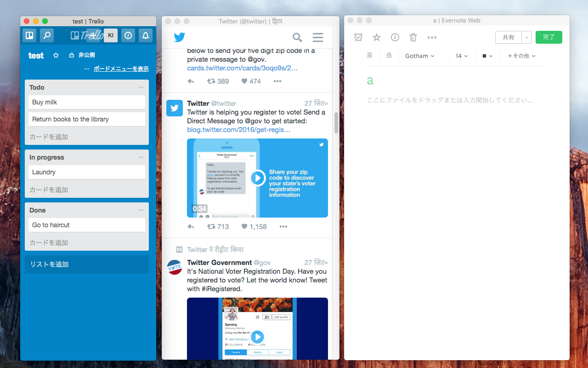Click リストを追加 to add a list

(x=87, y=264)
